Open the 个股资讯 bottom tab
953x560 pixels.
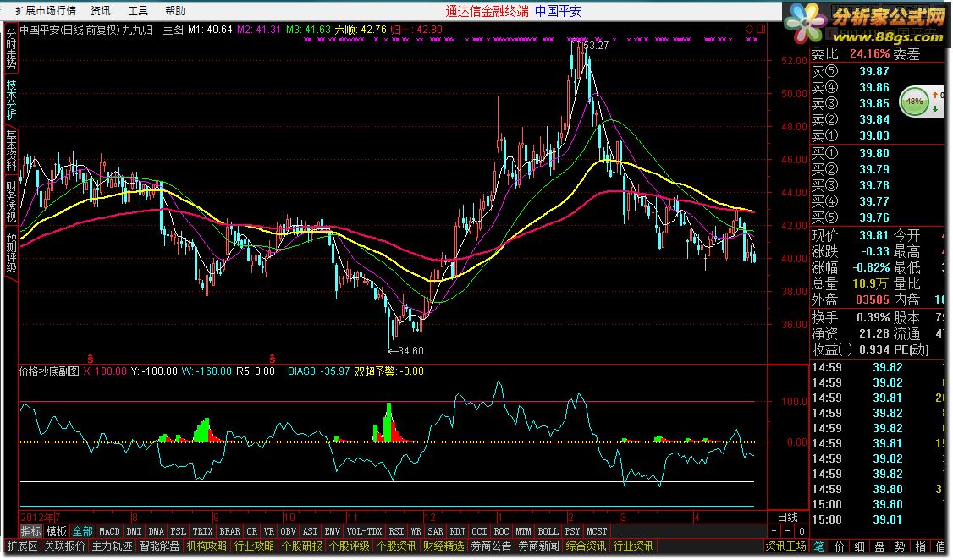tap(396, 546)
